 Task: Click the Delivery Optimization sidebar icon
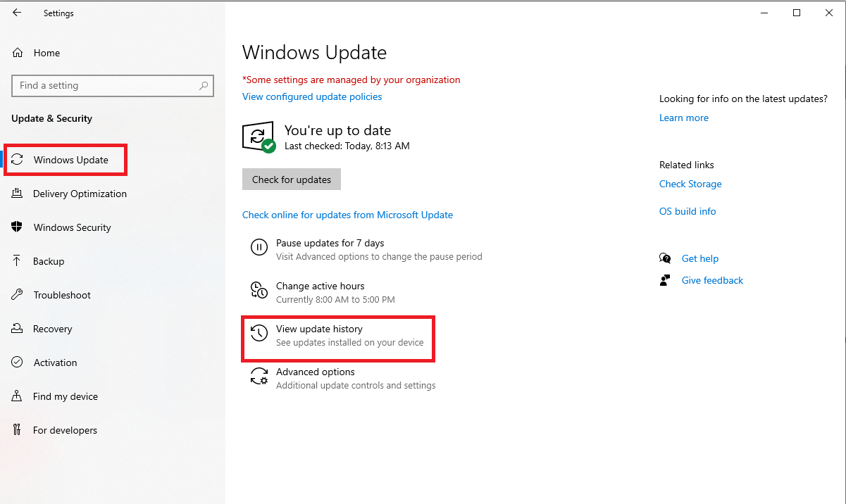tap(18, 194)
